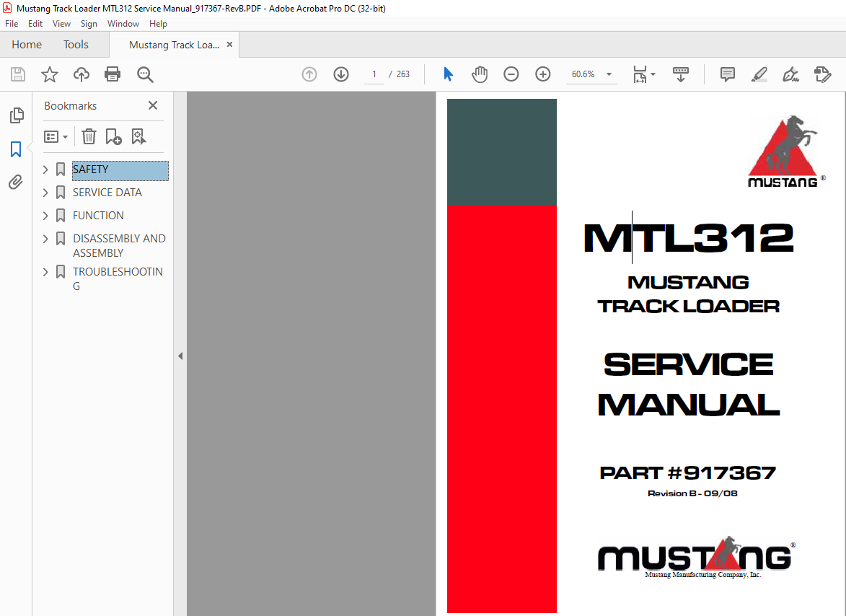Click the page number input field
Viewport: 846px width, 616px height.
374,74
